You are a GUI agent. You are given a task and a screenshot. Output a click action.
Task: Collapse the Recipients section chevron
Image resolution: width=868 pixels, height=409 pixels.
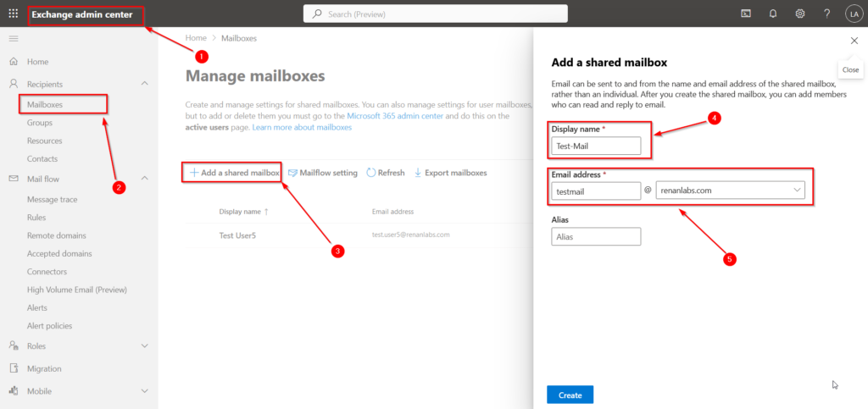point(144,84)
